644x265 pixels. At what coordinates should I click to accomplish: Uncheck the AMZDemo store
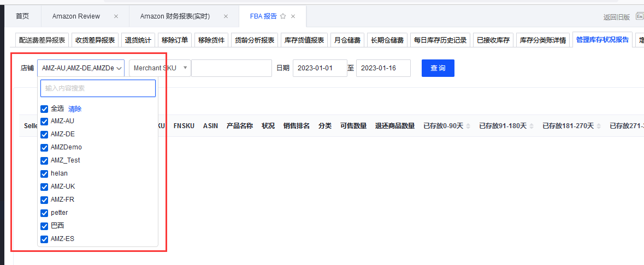(44, 147)
